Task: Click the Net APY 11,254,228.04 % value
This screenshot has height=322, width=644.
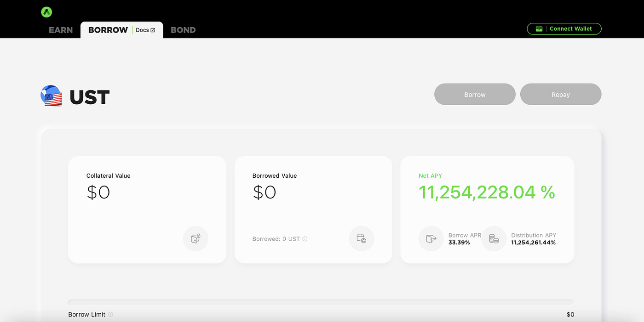Action: pyautogui.click(x=487, y=192)
